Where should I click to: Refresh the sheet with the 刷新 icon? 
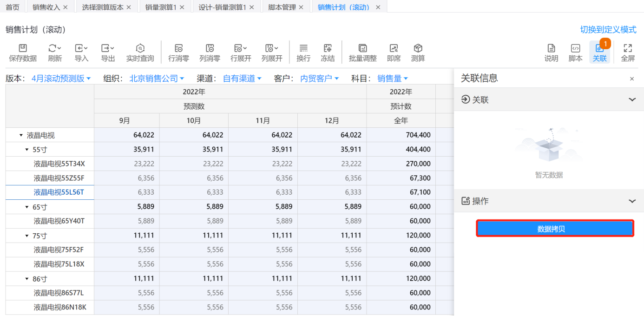tap(55, 48)
